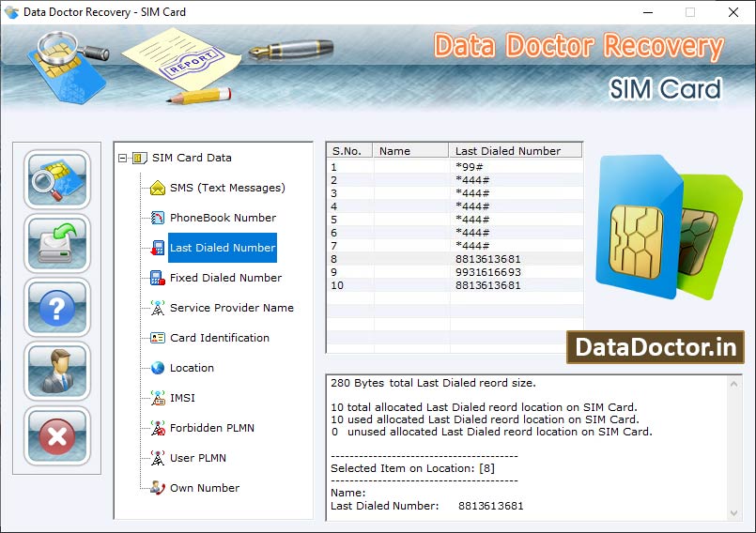Click details pane scroll down arrow
Image resolution: width=756 pixels, height=533 pixels.
pos(733,513)
